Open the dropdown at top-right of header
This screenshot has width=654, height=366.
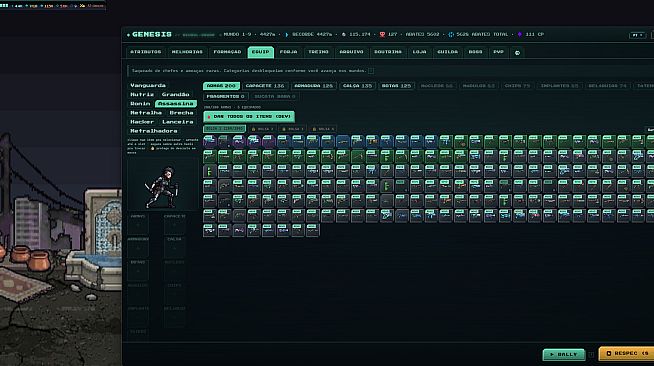pyautogui.click(x=637, y=35)
